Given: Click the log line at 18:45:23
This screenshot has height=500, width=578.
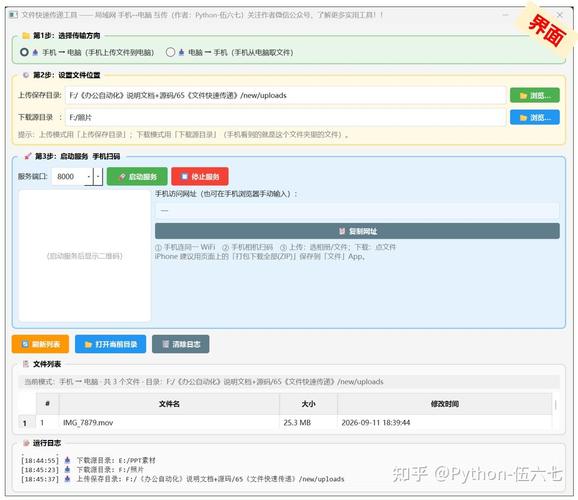Looking at the screenshot, I should click(x=82, y=469).
